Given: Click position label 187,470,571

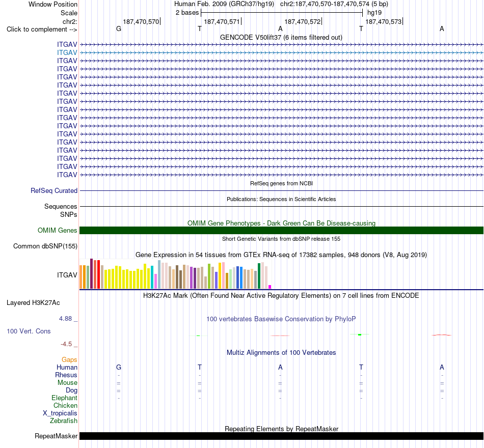Looking at the screenshot, I should 222,21.
